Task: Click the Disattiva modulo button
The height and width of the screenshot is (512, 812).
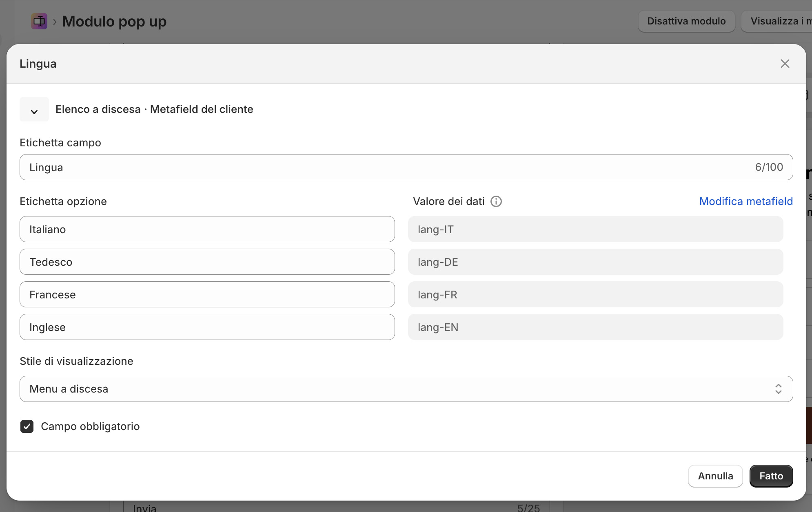Action: (686, 21)
